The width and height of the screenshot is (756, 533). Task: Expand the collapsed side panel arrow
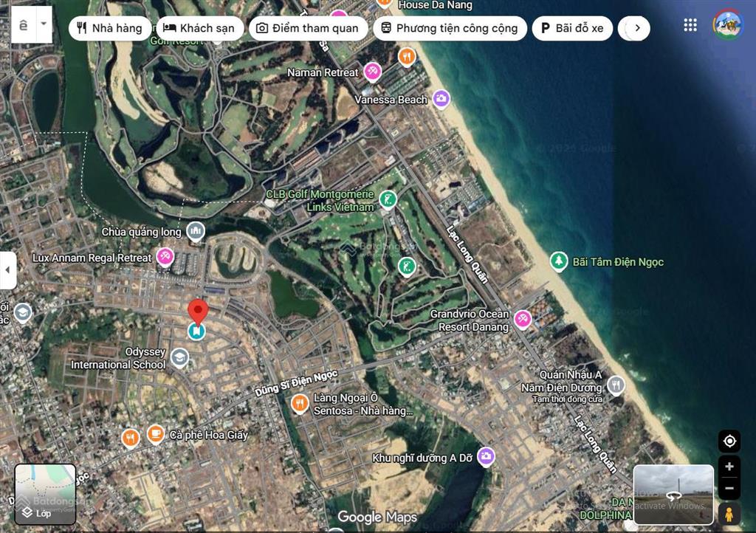(7, 270)
